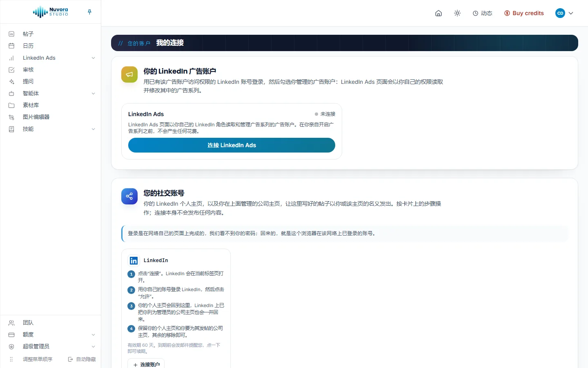Expand the 超级管理员 submenu chevron

93,347
